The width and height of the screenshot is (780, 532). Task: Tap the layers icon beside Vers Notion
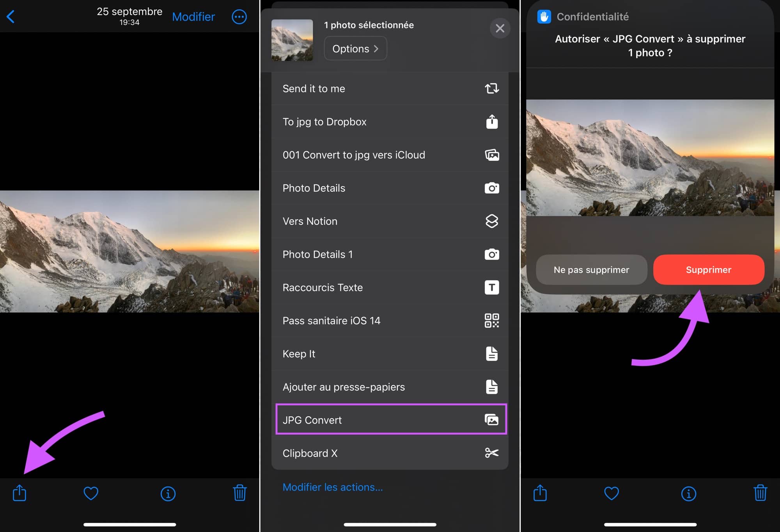click(492, 221)
